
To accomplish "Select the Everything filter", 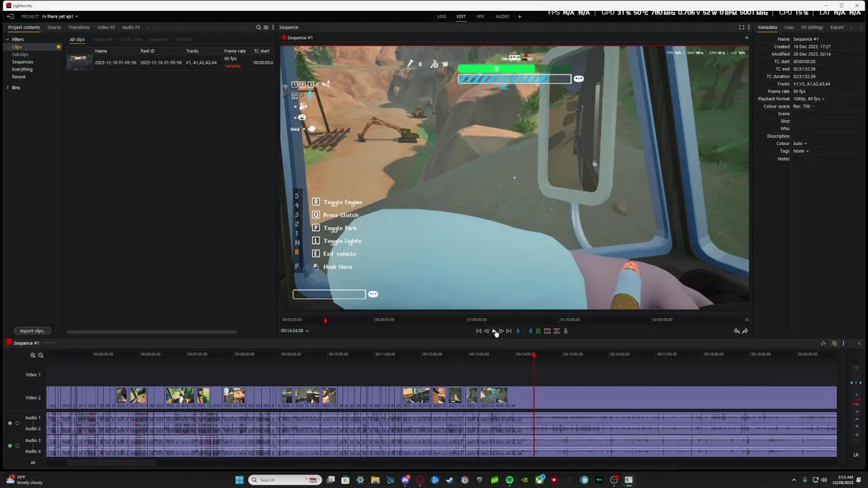I will coord(22,69).
